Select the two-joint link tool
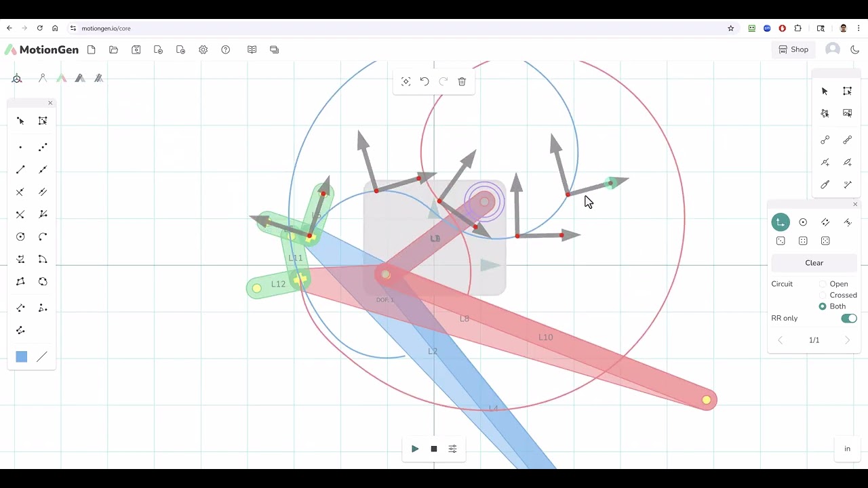 825,140
